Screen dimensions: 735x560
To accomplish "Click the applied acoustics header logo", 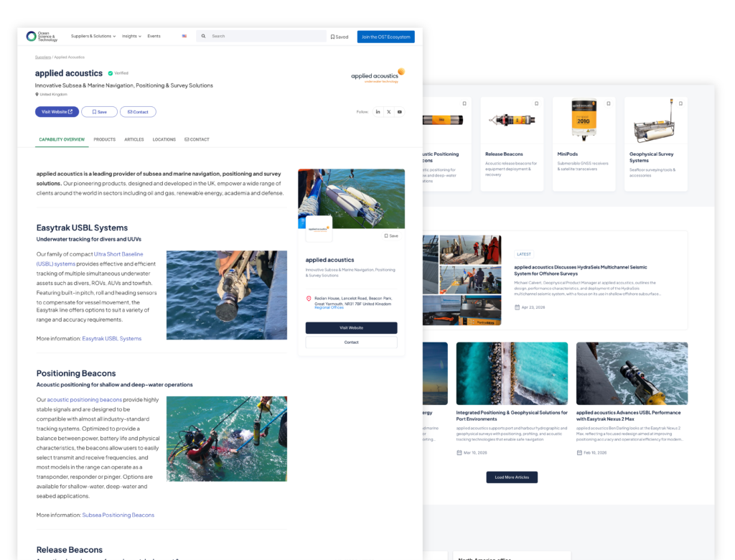I will (378, 75).
